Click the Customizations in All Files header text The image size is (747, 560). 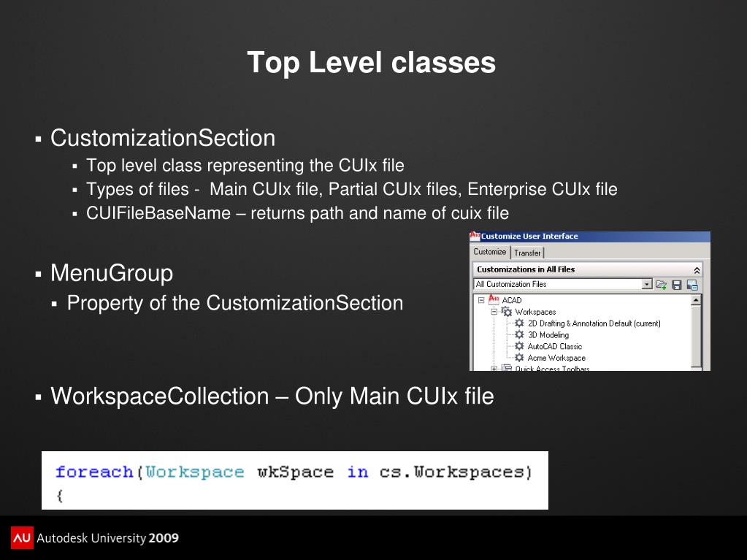tap(526, 269)
